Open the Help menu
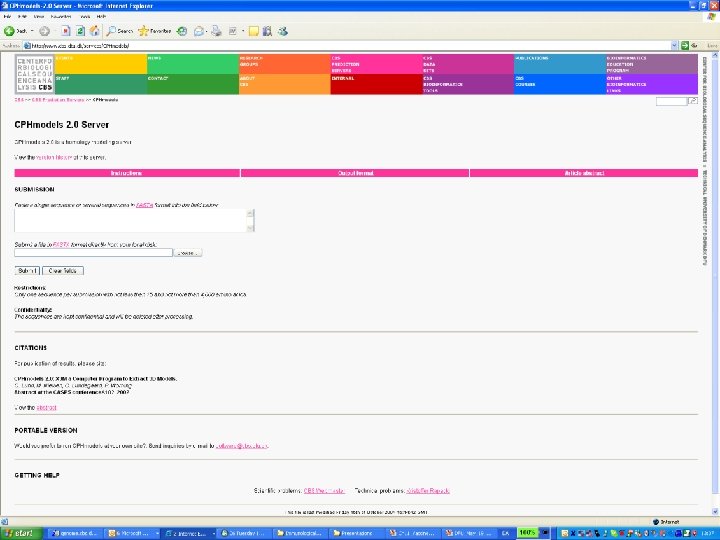This screenshot has height=540, width=720. click(x=101, y=17)
